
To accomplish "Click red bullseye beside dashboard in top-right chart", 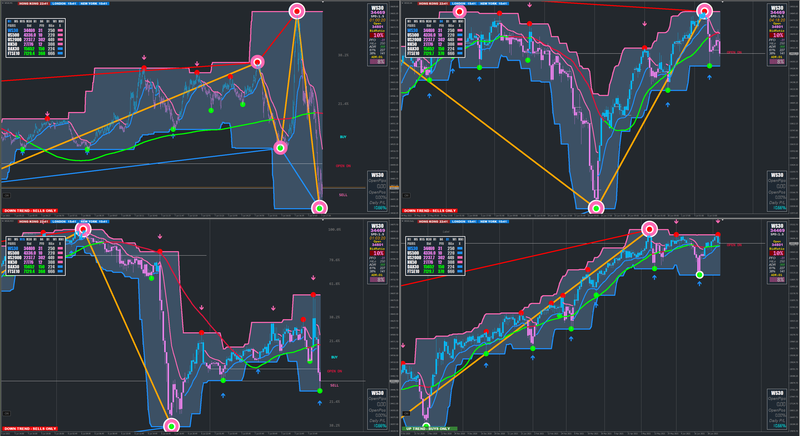I will click(459, 11).
